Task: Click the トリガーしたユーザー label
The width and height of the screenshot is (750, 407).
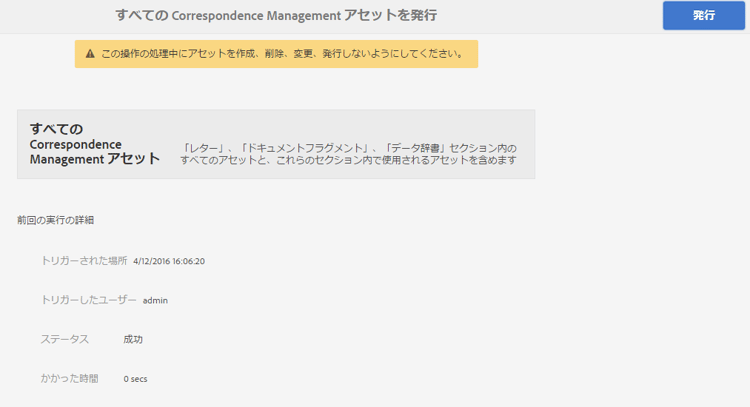Action: pos(88,300)
